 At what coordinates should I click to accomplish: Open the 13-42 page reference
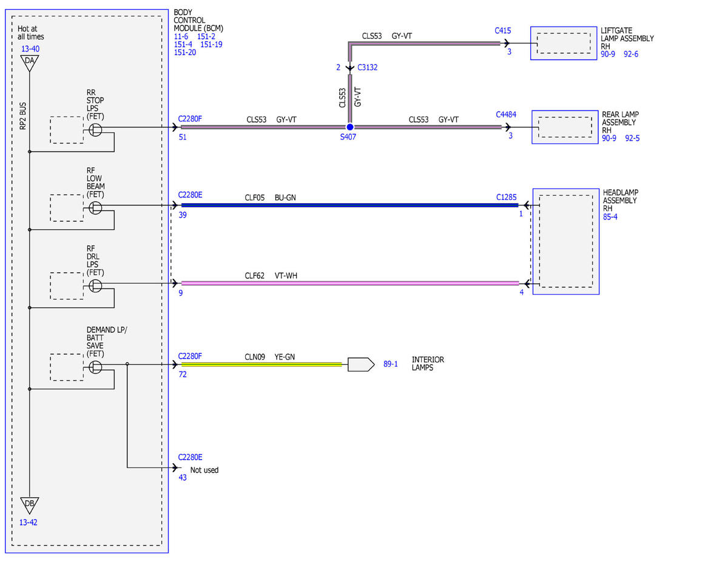tap(27, 522)
